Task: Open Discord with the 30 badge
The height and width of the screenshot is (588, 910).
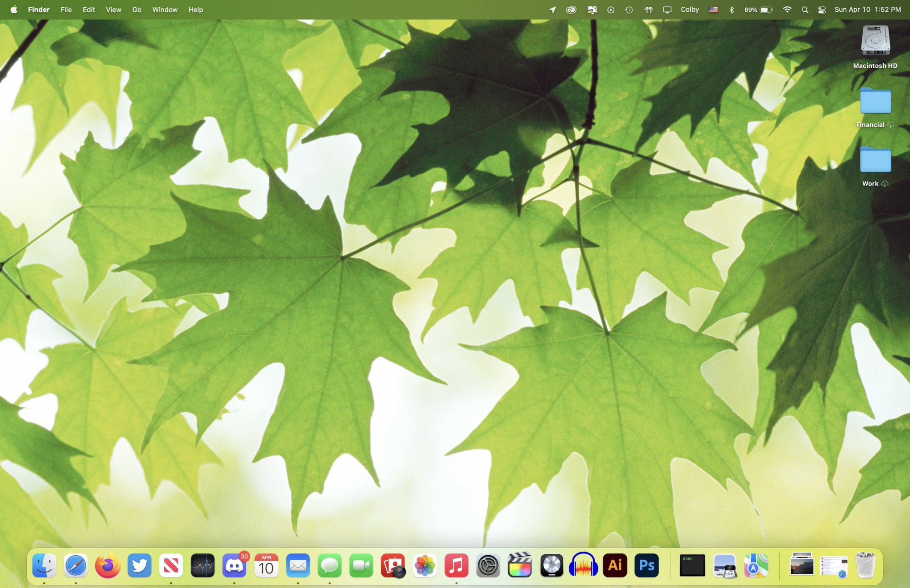Action: [234, 565]
